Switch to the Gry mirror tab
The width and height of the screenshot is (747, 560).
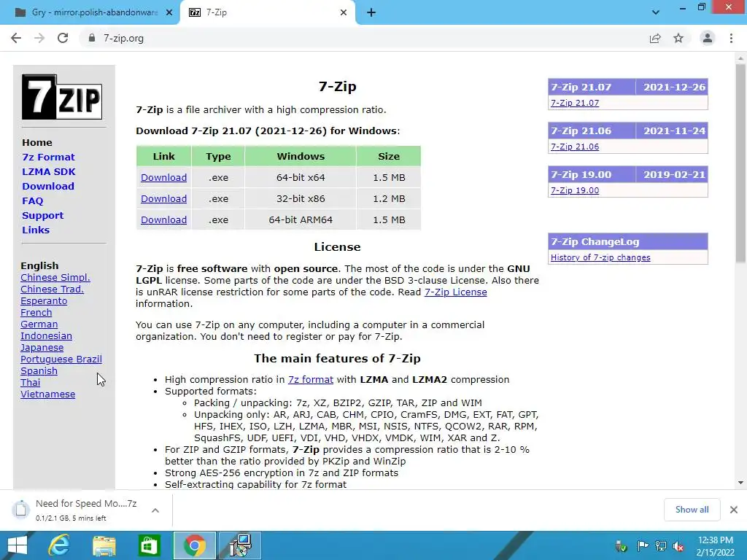tap(90, 12)
